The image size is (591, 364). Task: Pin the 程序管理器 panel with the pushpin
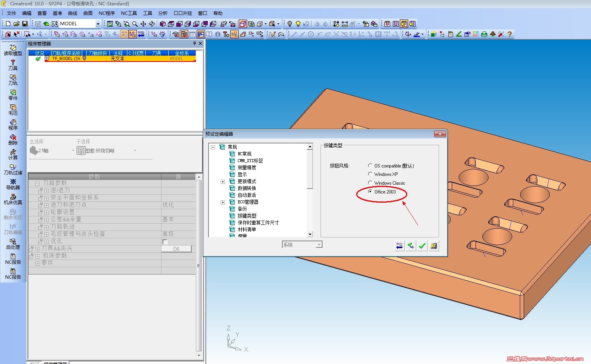click(194, 44)
